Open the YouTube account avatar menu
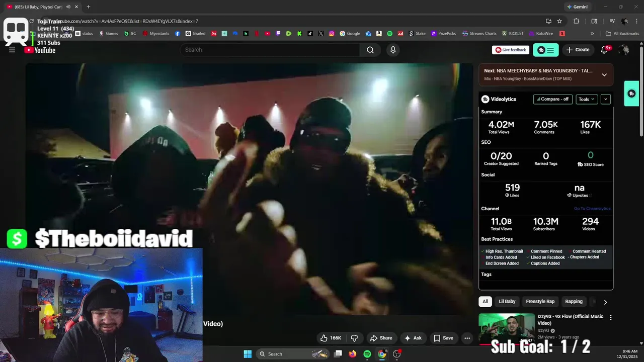Screen dimensions: 644x362 point(624,50)
